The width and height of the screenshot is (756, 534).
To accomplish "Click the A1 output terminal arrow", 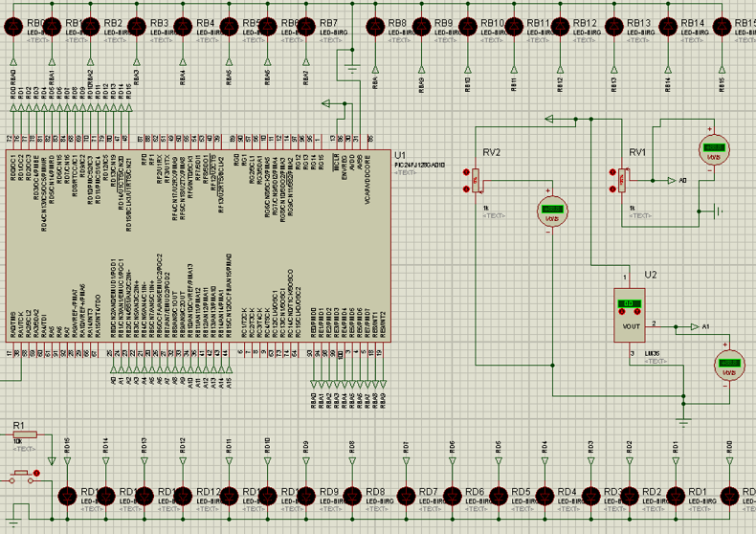I will (x=695, y=326).
